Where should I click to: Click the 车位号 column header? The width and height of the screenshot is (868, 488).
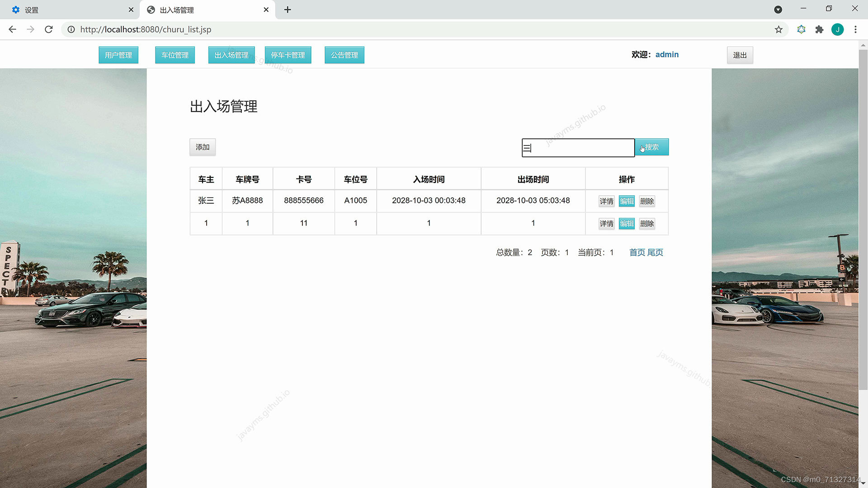point(356,179)
